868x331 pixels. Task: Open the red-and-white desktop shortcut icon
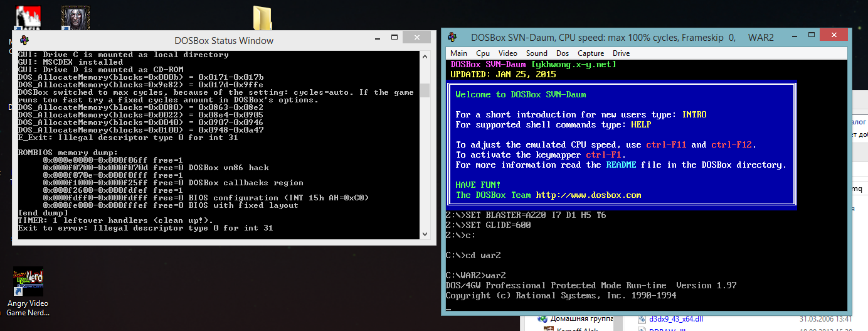pos(28,18)
